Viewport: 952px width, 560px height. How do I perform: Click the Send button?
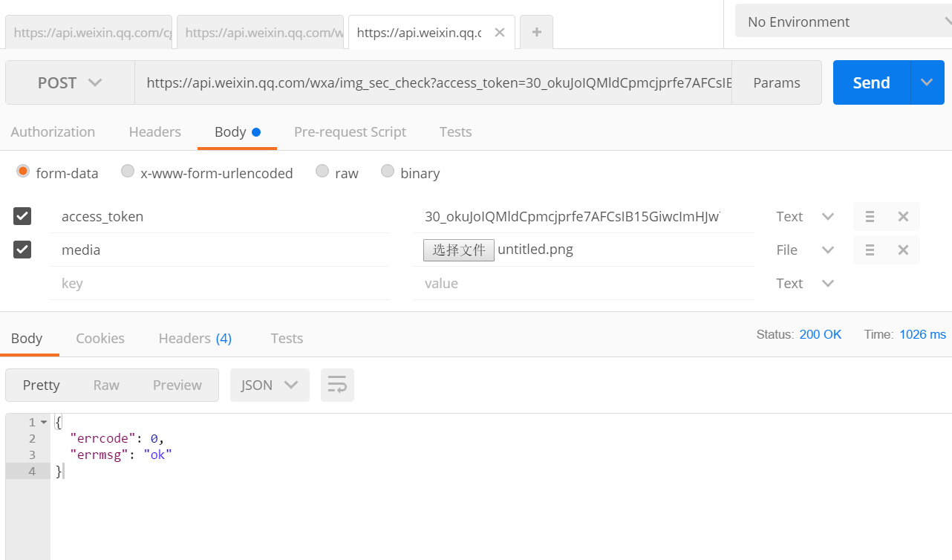click(x=872, y=82)
